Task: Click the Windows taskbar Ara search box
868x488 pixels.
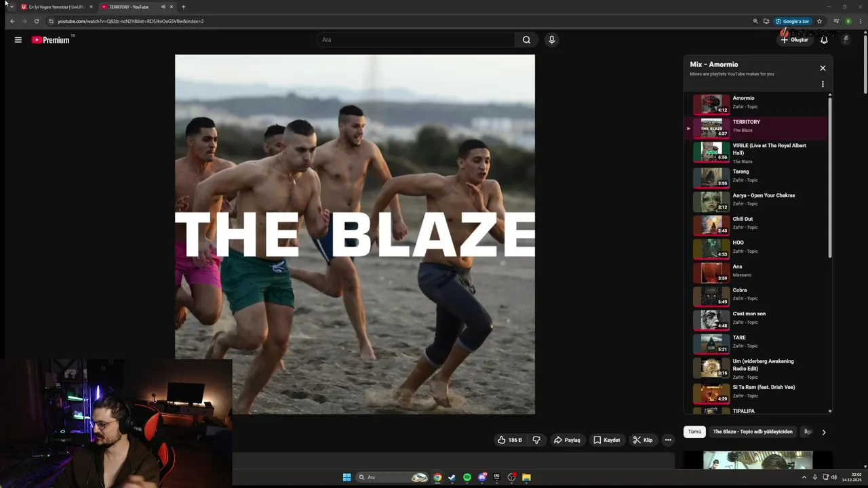Action: coord(393,477)
